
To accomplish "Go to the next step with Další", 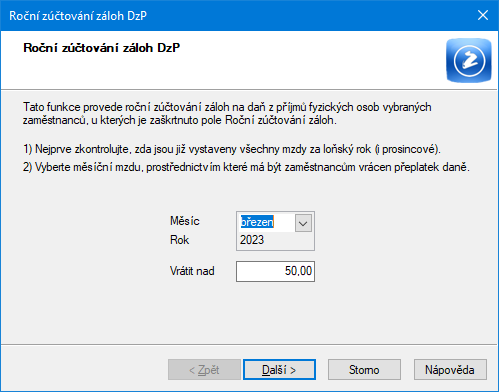I will [279, 370].
